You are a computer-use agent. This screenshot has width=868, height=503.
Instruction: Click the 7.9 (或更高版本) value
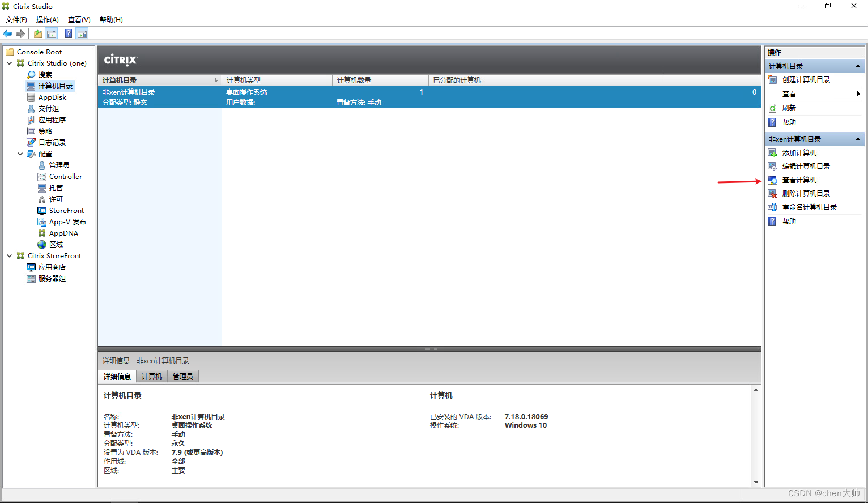pyautogui.click(x=197, y=453)
